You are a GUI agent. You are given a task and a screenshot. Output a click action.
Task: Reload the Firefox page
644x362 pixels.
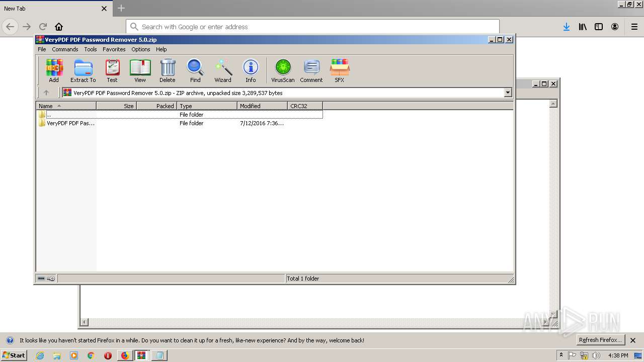pyautogui.click(x=43, y=27)
